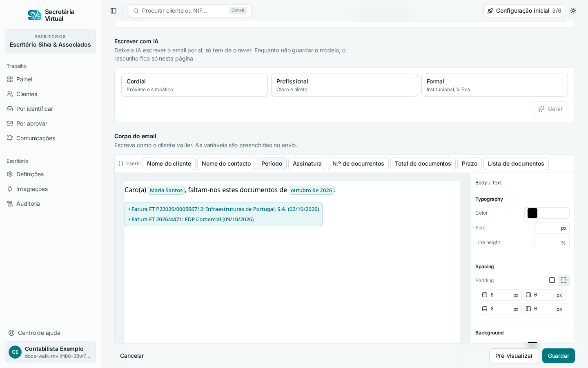Insert the Prazo variable
The width and height of the screenshot is (588, 368).
coord(470,164)
